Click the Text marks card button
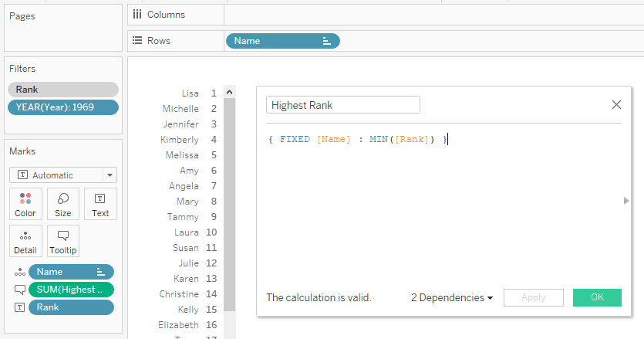The height and width of the screenshot is (339, 644). (x=100, y=204)
